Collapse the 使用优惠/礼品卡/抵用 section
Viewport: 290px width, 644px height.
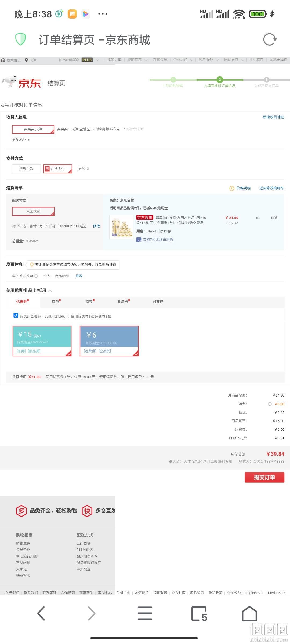point(50,290)
